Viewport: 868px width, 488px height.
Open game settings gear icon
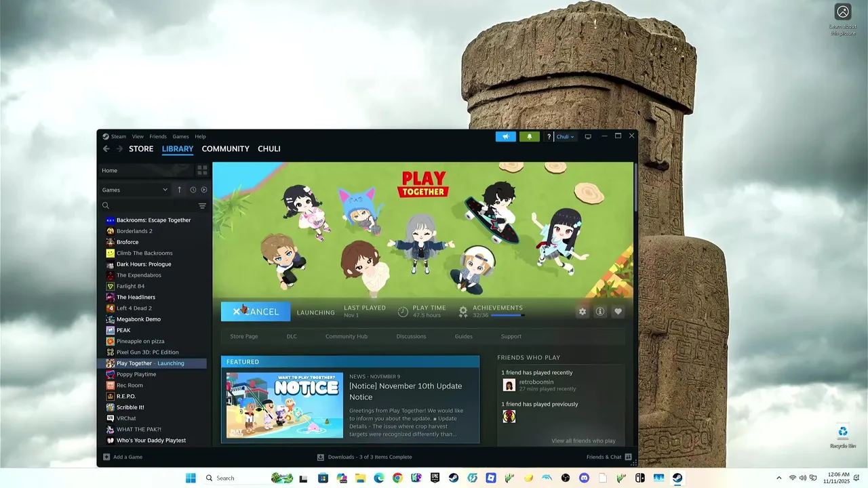coord(582,312)
